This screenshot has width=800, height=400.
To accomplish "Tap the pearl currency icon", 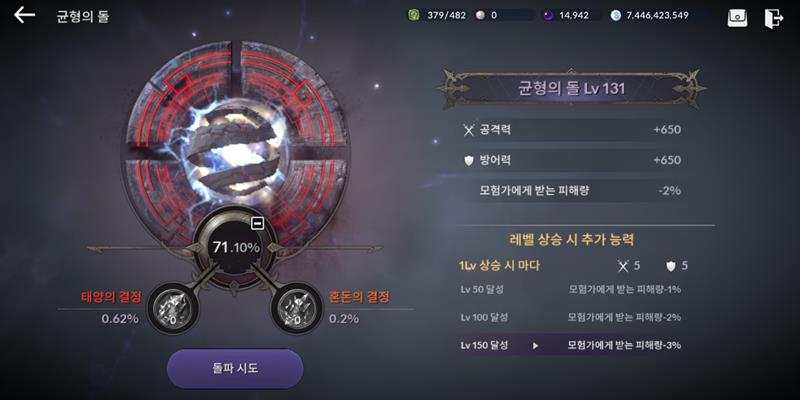I will 480,15.
